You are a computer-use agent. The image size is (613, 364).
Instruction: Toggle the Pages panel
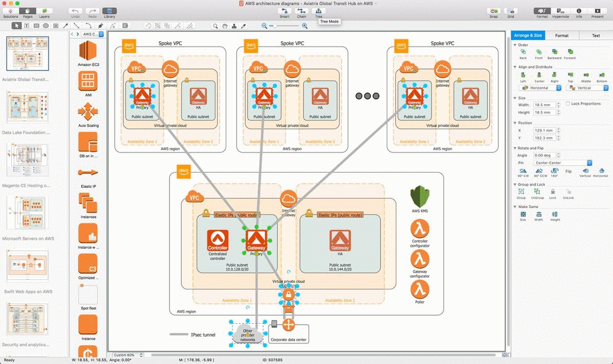(x=28, y=11)
